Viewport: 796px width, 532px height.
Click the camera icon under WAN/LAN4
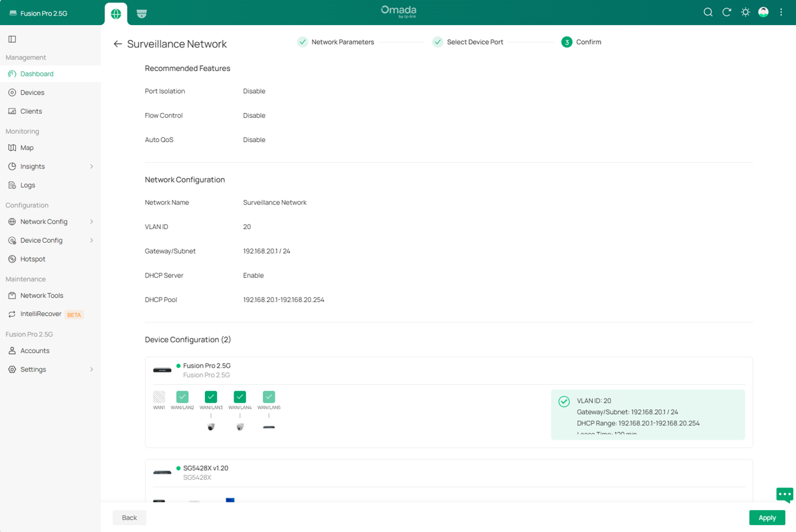tap(240, 427)
